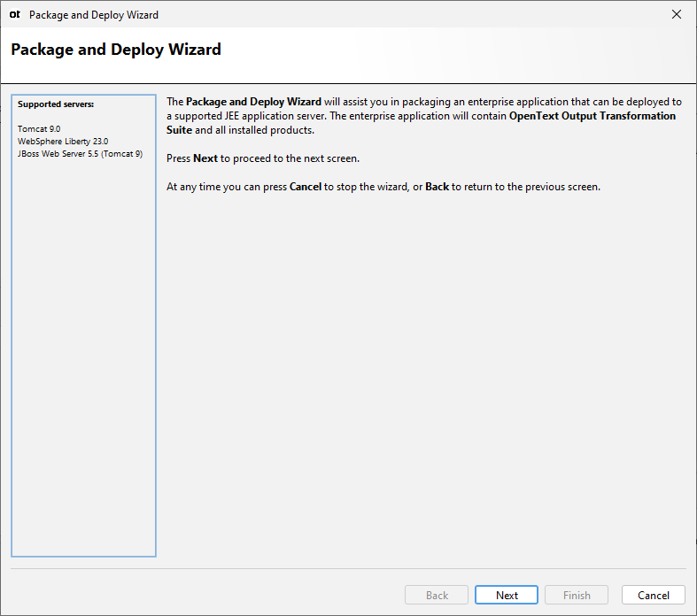The image size is (697, 616).
Task: Click the greyed-out Finish button
Action: pyautogui.click(x=576, y=595)
